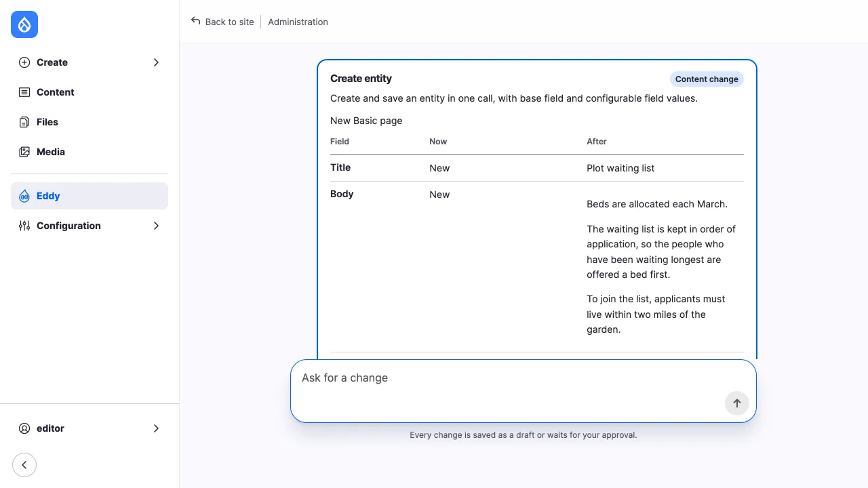Expand the Create submenu chevron
Image resolution: width=868 pixels, height=488 pixels.
[x=156, y=62]
